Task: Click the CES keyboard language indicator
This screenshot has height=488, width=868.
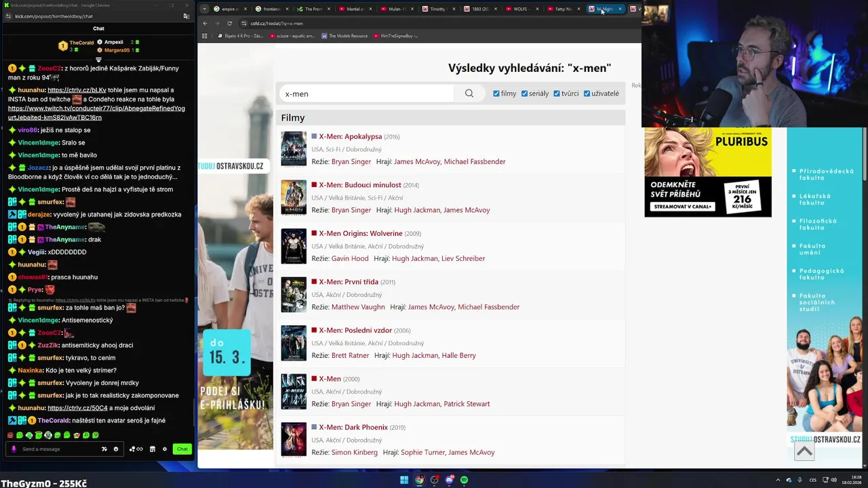Action: point(812,480)
